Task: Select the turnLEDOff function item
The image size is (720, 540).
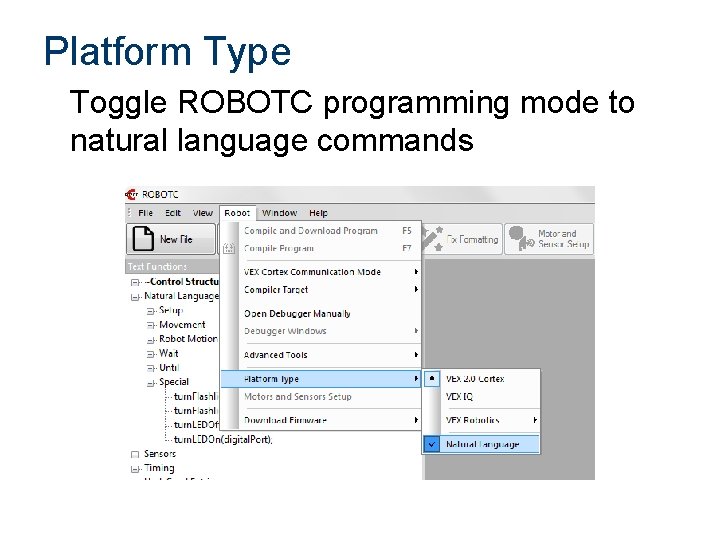Action: tap(197, 425)
